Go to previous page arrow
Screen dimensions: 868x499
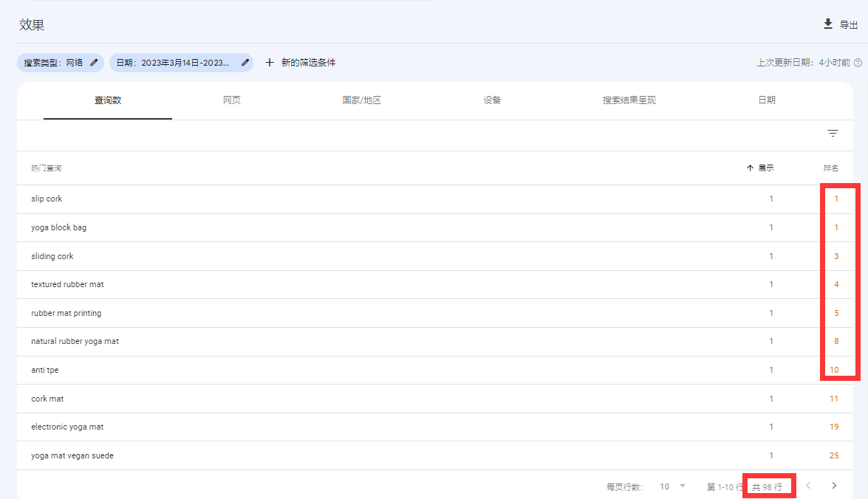coord(808,486)
